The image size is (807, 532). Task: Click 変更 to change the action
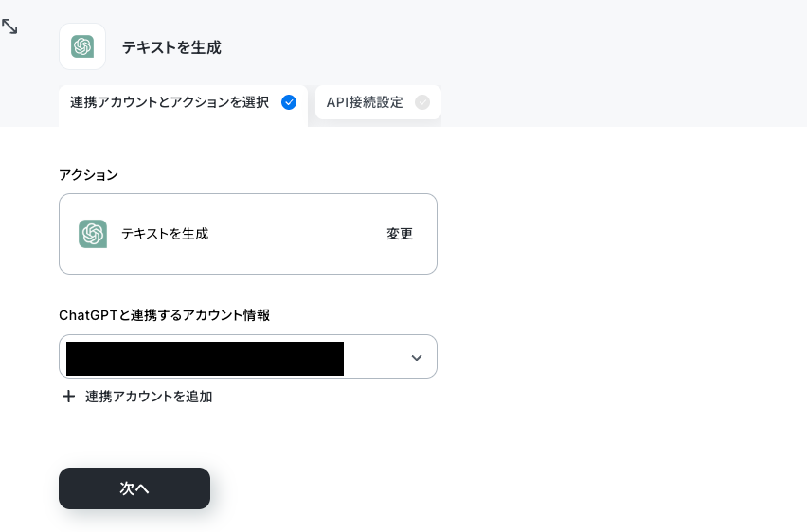tap(400, 234)
